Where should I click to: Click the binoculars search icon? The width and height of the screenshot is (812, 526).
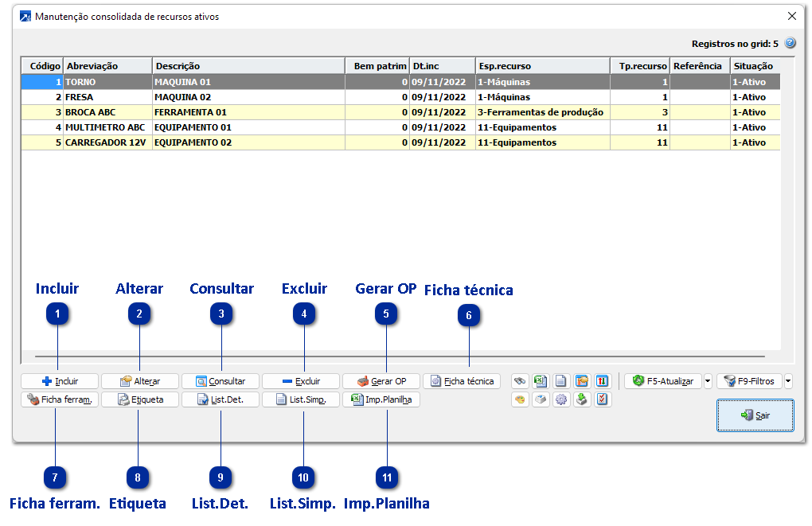tap(520, 381)
